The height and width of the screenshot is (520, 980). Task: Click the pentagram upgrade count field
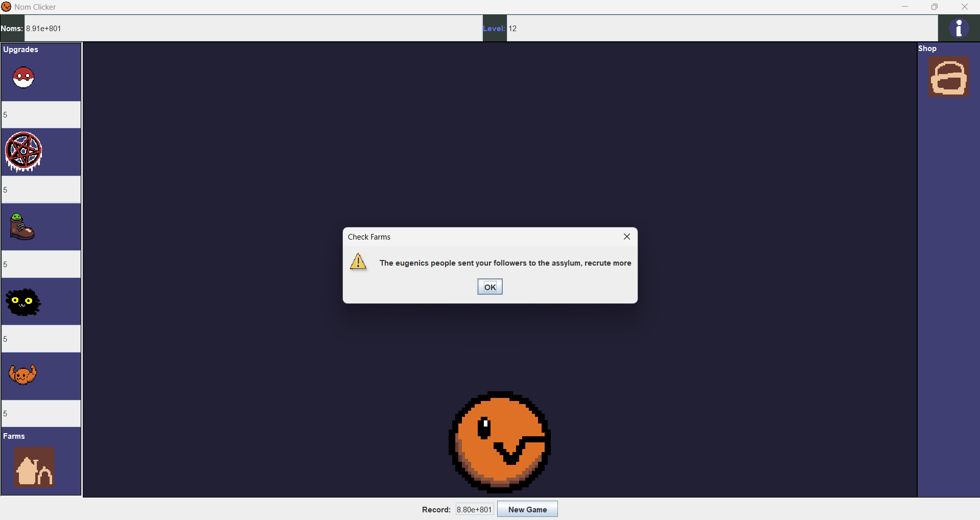pyautogui.click(x=41, y=190)
